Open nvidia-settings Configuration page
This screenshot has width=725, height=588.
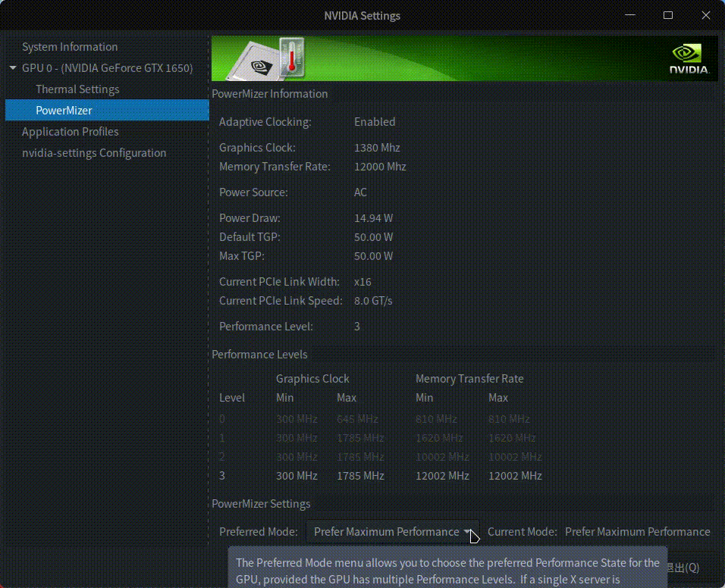[94, 153]
